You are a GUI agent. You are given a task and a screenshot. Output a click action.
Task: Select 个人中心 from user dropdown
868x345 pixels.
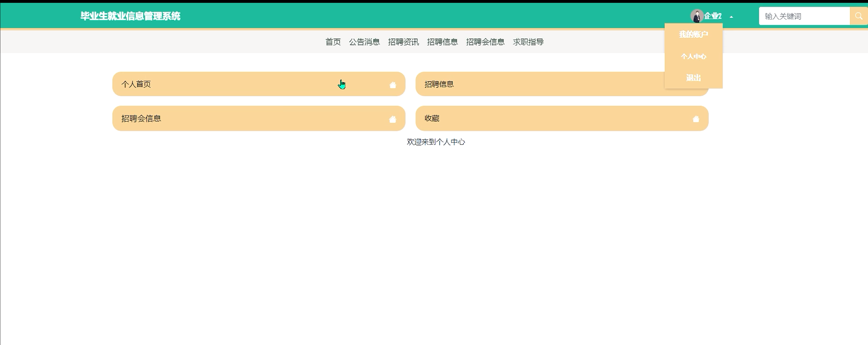(x=693, y=56)
